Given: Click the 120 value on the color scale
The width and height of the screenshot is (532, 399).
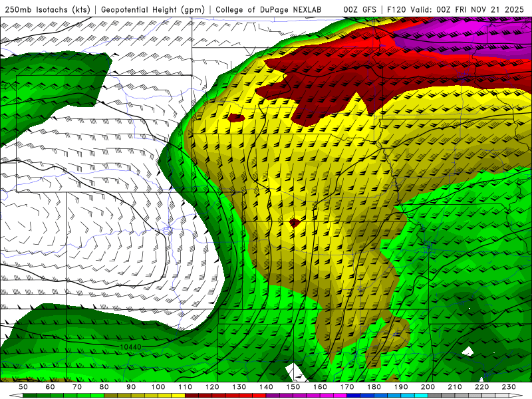Looking at the screenshot, I should tap(212, 387).
